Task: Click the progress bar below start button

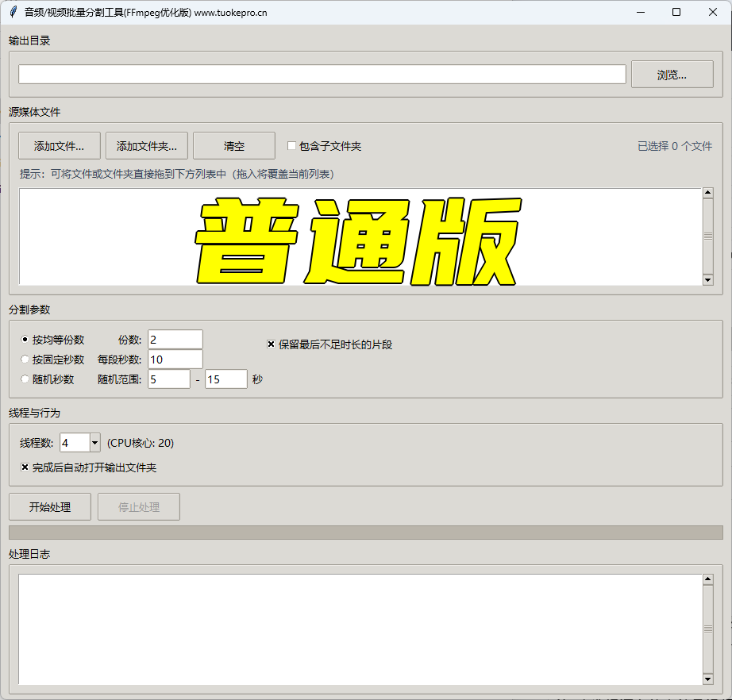Action: click(x=365, y=533)
